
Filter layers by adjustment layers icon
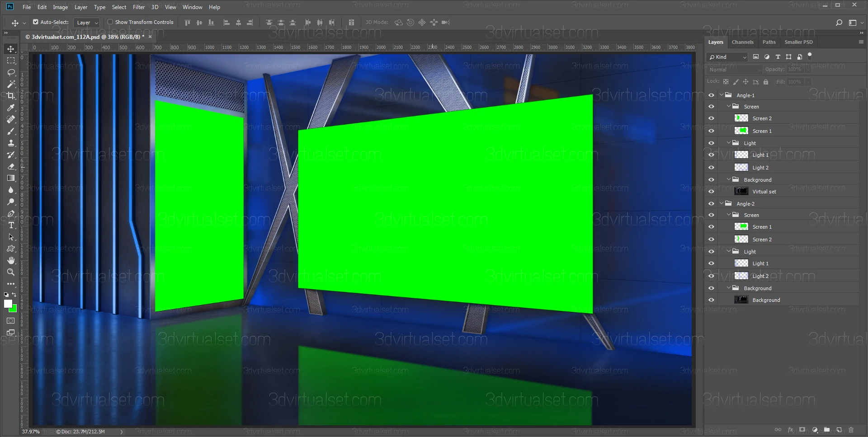(767, 57)
